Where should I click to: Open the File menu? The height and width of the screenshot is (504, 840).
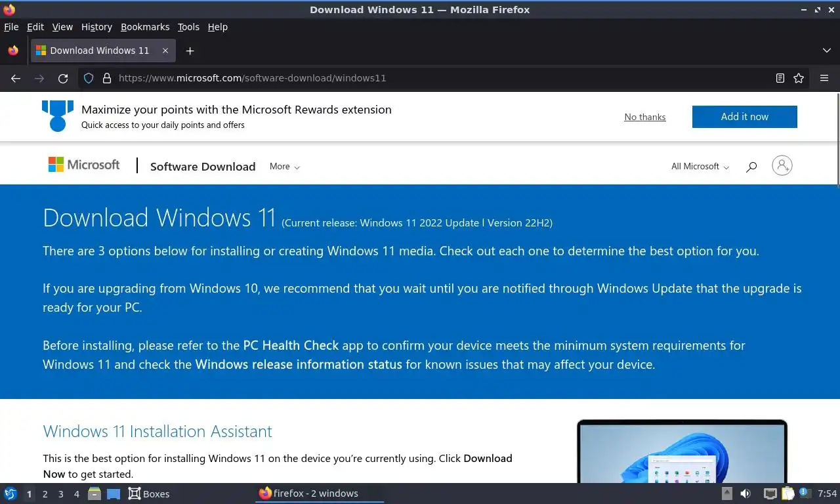11,27
